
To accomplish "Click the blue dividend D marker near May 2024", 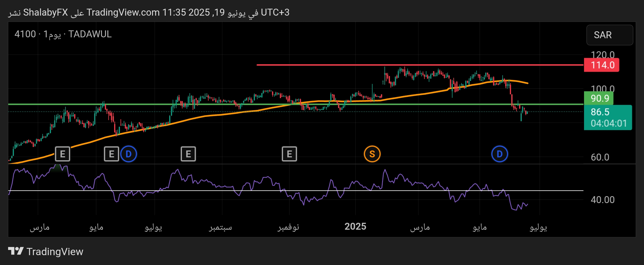I will click(129, 154).
